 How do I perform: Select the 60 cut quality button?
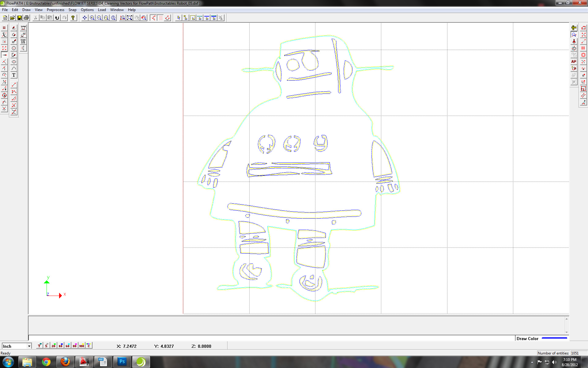coord(67,346)
